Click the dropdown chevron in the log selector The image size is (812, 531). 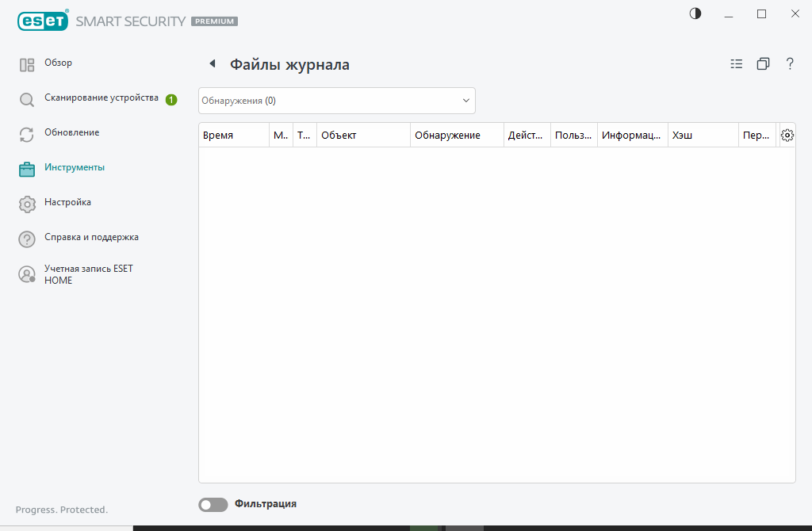[x=465, y=101]
